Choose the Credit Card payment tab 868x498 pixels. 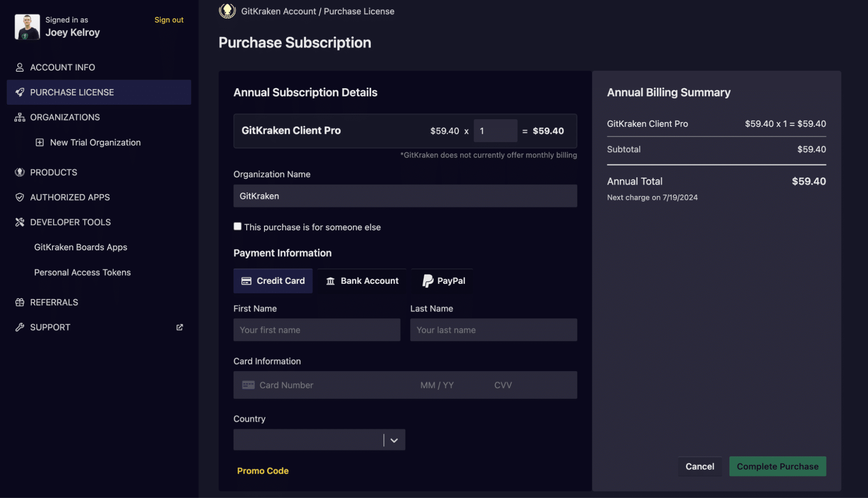(273, 281)
